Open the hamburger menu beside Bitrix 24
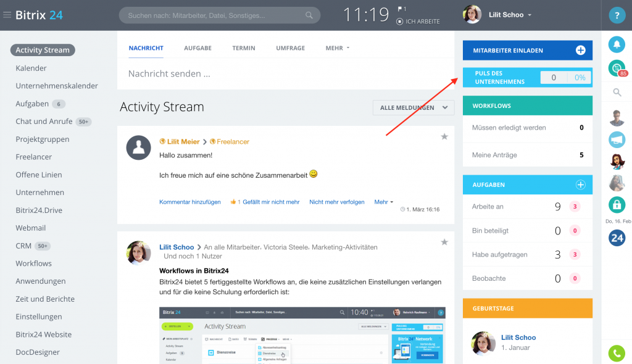Viewport: 632px width, 364px height. pos(7,15)
